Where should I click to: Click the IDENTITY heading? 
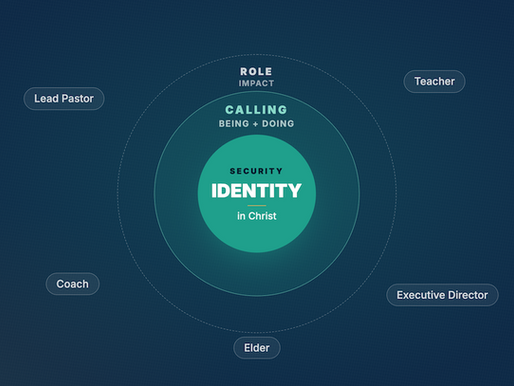point(256,191)
